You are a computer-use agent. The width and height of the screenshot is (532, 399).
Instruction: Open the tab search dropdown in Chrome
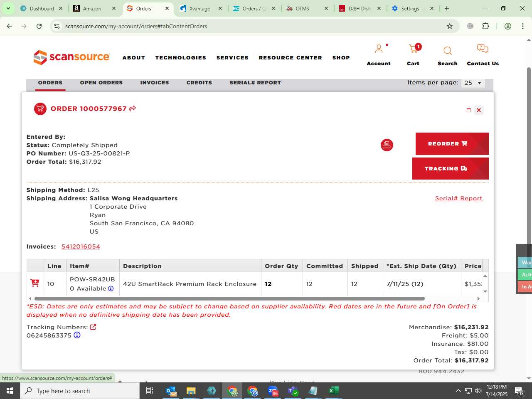coord(8,8)
